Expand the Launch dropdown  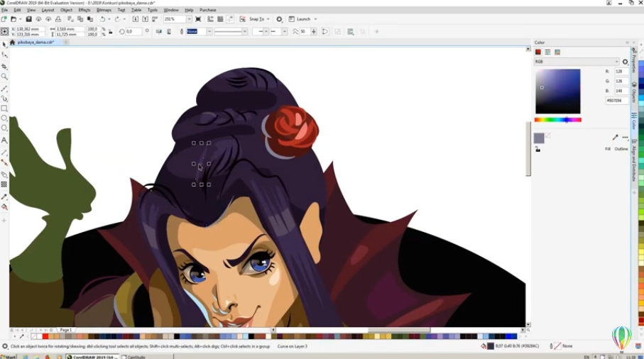(315, 19)
